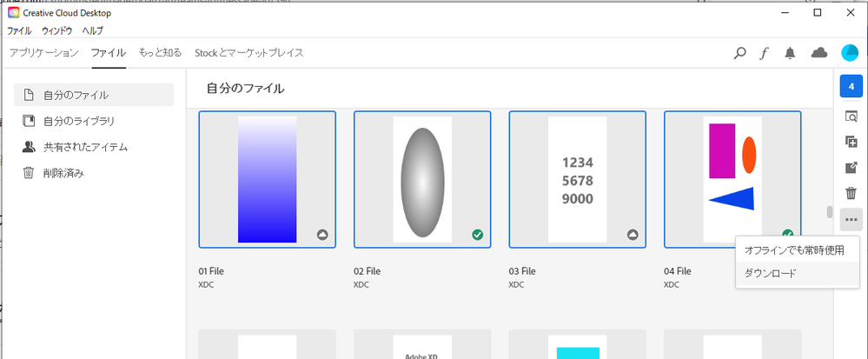Choose ダウンロード from the popup menu
Viewport: 868px width, 359px height.
[x=798, y=273]
